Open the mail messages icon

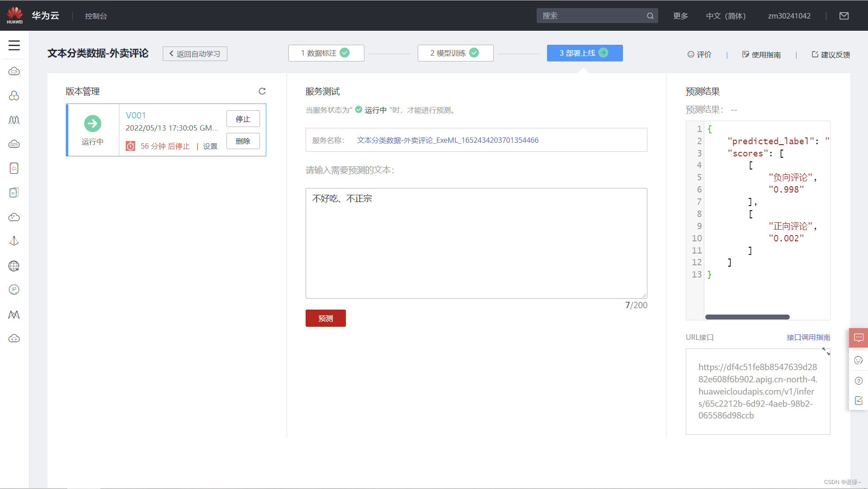(844, 16)
